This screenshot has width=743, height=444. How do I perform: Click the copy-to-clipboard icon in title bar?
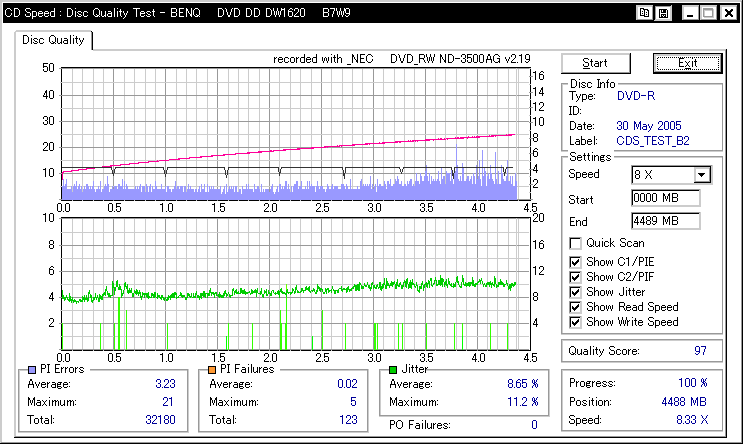(644, 13)
